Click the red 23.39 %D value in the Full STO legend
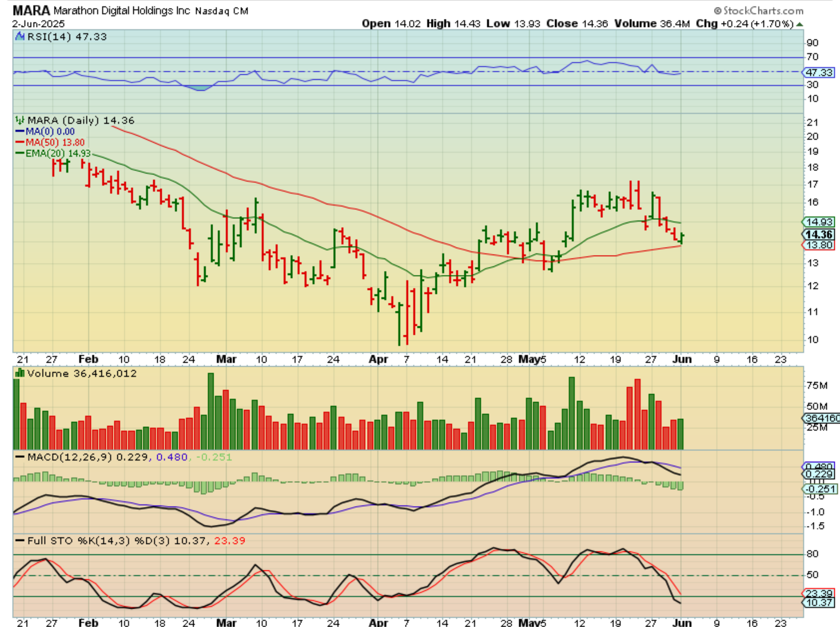 (x=229, y=541)
